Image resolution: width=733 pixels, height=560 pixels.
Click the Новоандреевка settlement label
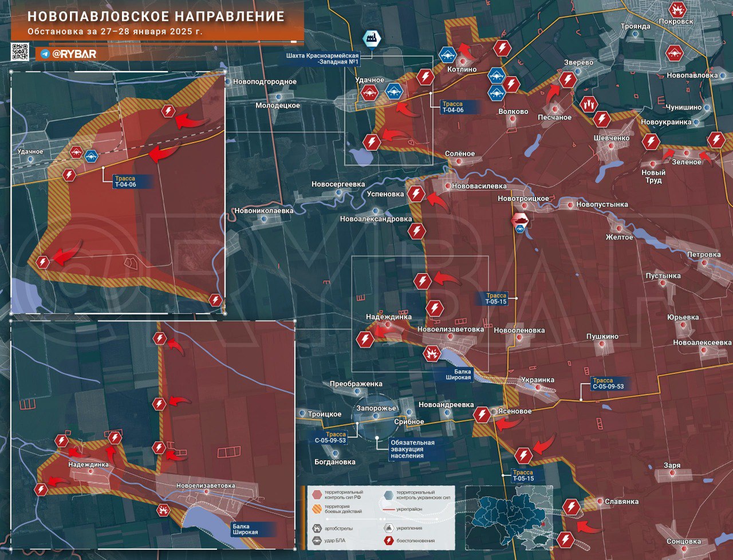(446, 405)
